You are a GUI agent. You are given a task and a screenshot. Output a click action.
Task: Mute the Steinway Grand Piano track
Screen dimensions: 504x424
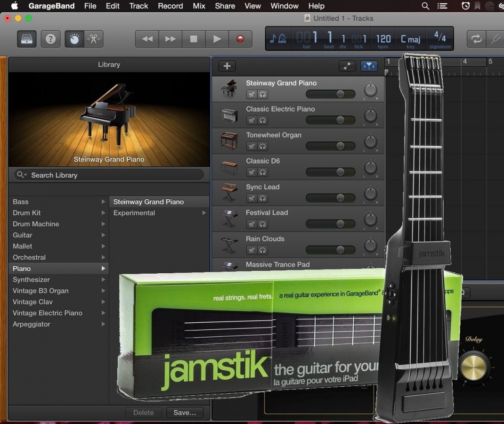click(252, 94)
